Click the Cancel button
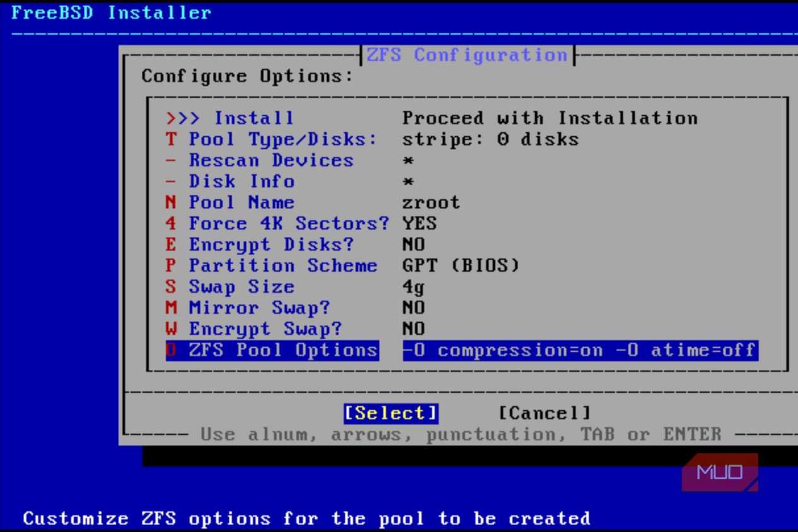 (x=545, y=413)
